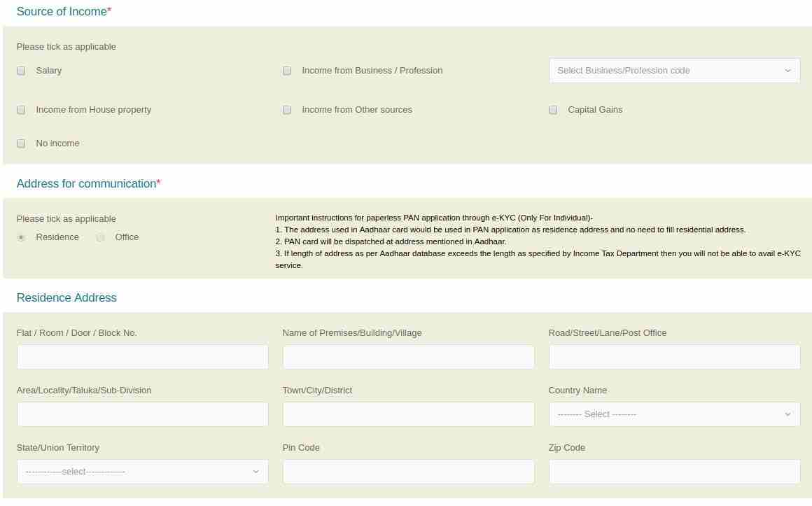Click inside the Zip Code field
Screen dimensions: 812x506
click(x=673, y=471)
